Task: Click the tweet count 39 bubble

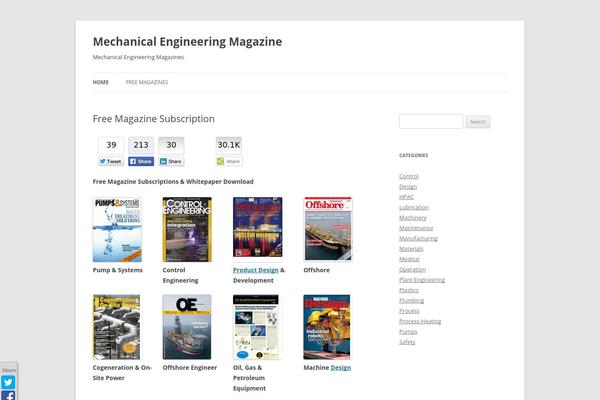Action: point(111,145)
